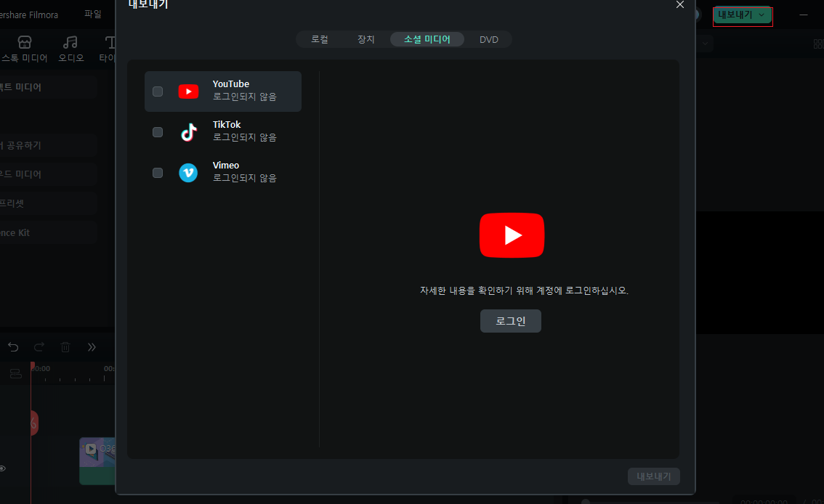Viewport: 824px width, 504px height.
Task: Minimize the Filmora window
Action: coord(804,15)
